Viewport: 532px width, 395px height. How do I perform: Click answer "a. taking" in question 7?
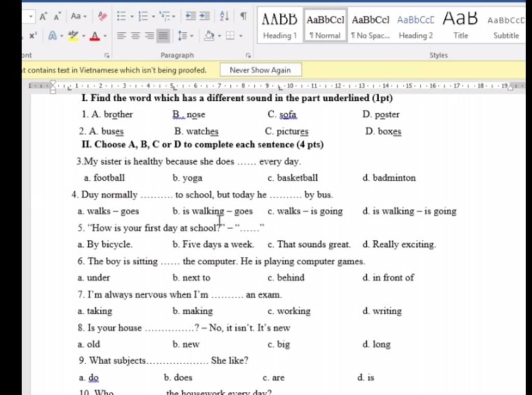95,311
